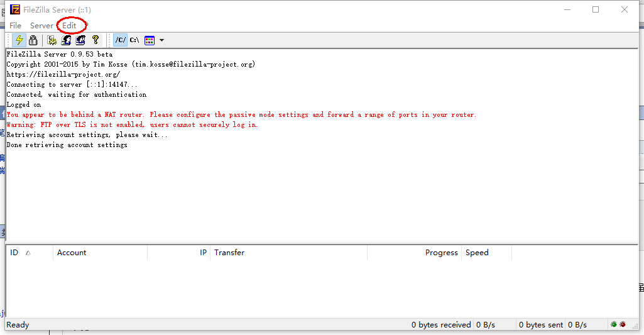The width and height of the screenshot is (644, 335).
Task: Click 'Retrieving account settings, please wait...' line
Action: [87, 135]
